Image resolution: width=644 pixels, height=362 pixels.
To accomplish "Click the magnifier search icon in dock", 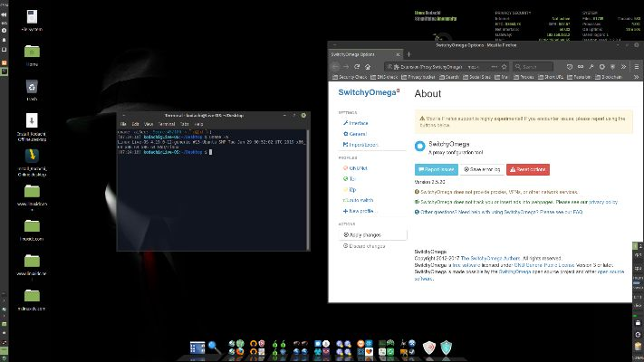I will point(214,347).
